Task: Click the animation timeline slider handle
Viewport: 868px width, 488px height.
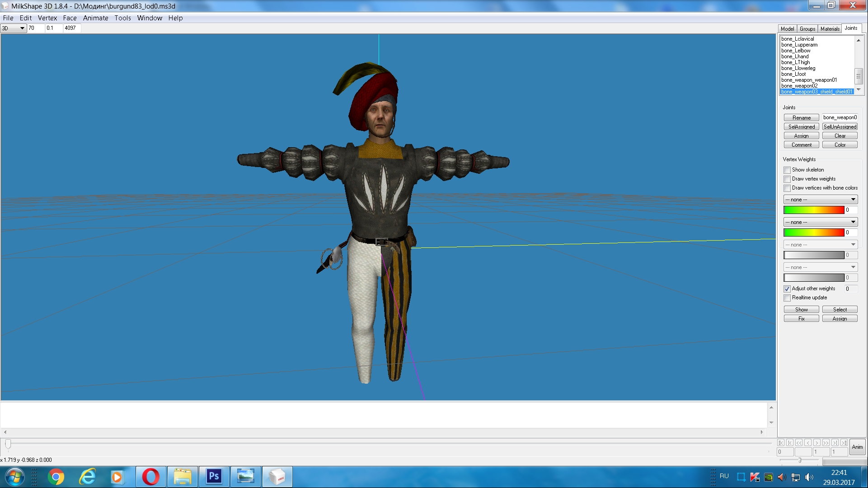Action: (8, 444)
